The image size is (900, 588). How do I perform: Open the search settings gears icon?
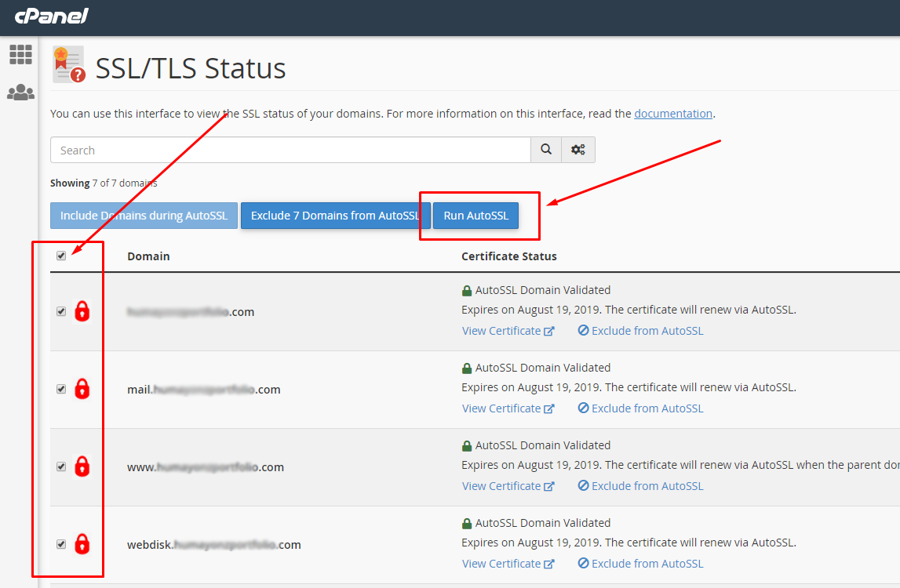pyautogui.click(x=578, y=150)
